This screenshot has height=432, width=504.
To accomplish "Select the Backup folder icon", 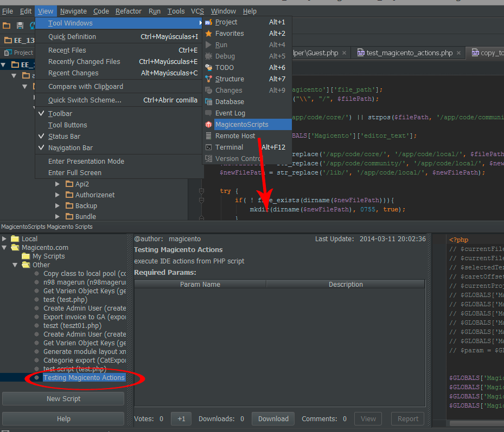I will (x=69, y=205).
